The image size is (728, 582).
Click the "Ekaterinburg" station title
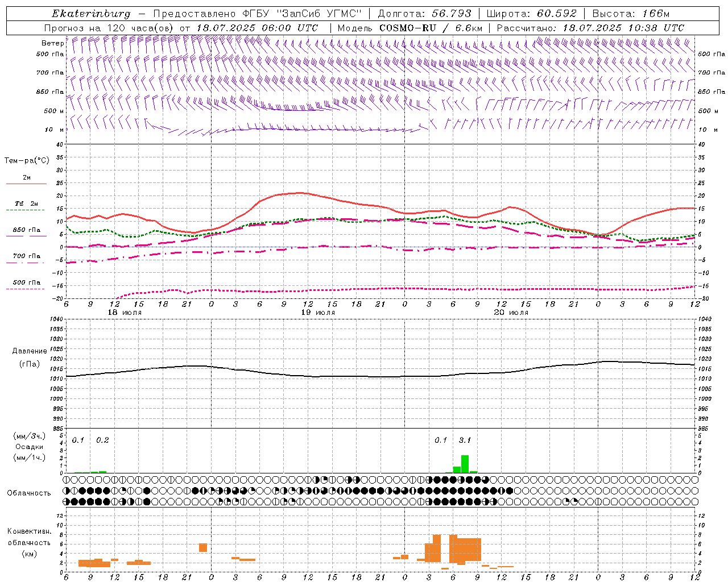91,14
